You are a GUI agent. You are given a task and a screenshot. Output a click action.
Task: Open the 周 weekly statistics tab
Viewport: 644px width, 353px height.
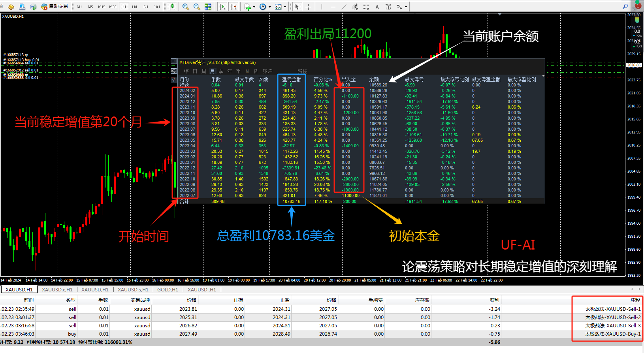pos(204,71)
